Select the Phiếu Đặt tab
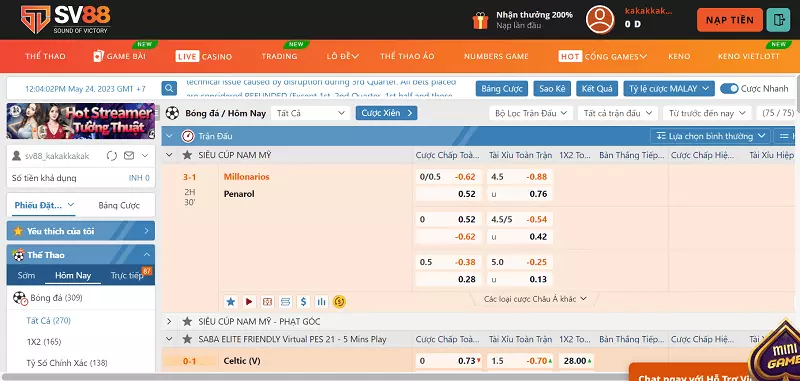The height and width of the screenshot is (381, 800). point(44,205)
